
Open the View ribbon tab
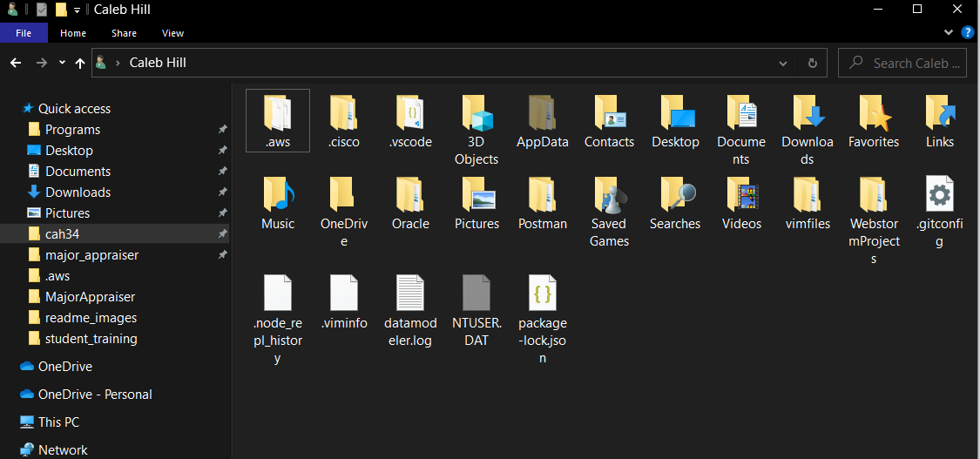pyautogui.click(x=172, y=33)
